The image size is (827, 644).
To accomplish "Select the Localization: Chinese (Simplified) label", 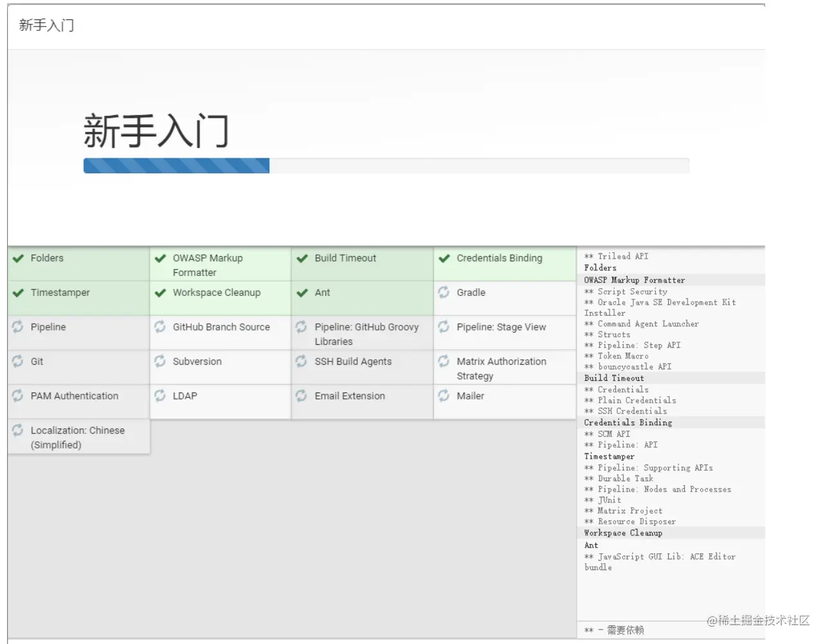I will tap(78, 437).
